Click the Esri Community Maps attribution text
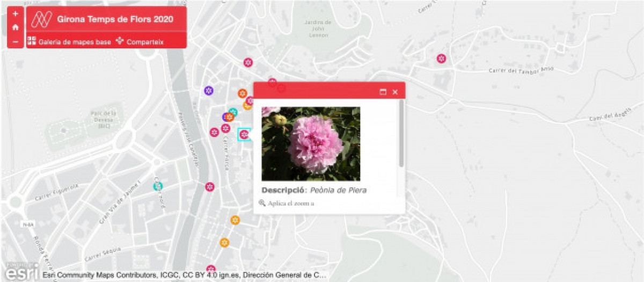The width and height of the screenshot is (644, 282). click(184, 275)
